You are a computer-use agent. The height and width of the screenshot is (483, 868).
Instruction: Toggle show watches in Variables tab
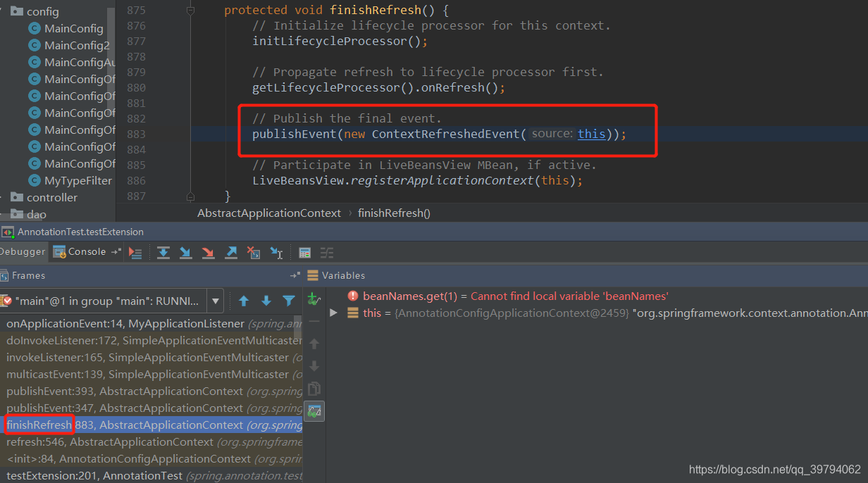(314, 412)
